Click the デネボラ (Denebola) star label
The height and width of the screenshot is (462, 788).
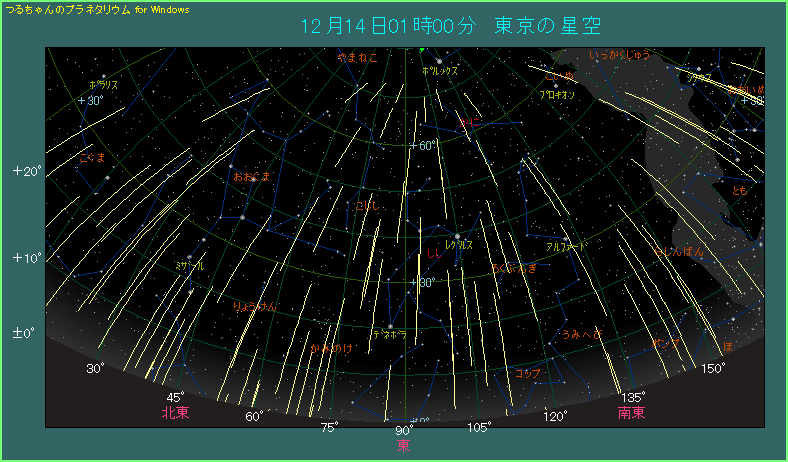click(x=389, y=334)
